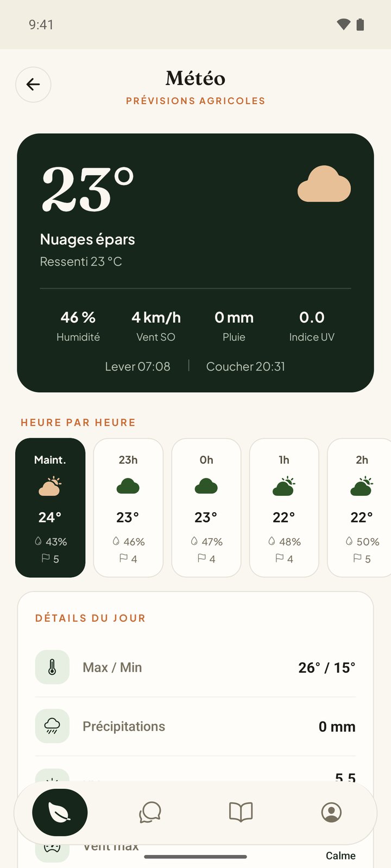This screenshot has width=391, height=868.
Task: Open the open-book guide tab
Action: [x=241, y=812]
